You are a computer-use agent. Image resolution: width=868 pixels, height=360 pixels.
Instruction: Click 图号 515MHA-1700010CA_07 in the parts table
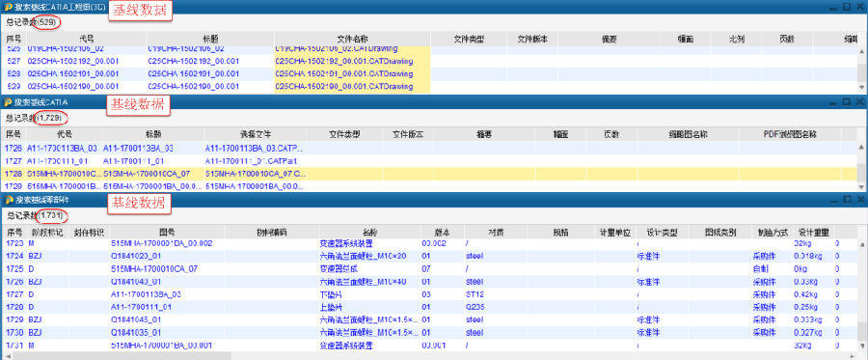[154, 268]
